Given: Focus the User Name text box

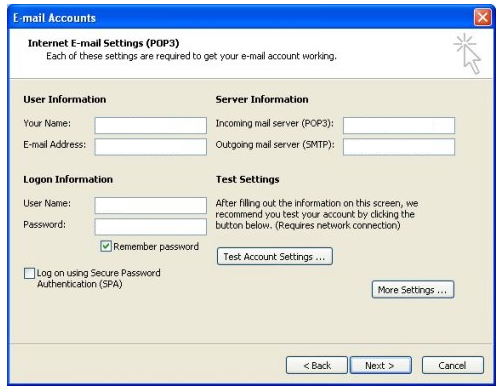Looking at the screenshot, I should pos(151,205).
